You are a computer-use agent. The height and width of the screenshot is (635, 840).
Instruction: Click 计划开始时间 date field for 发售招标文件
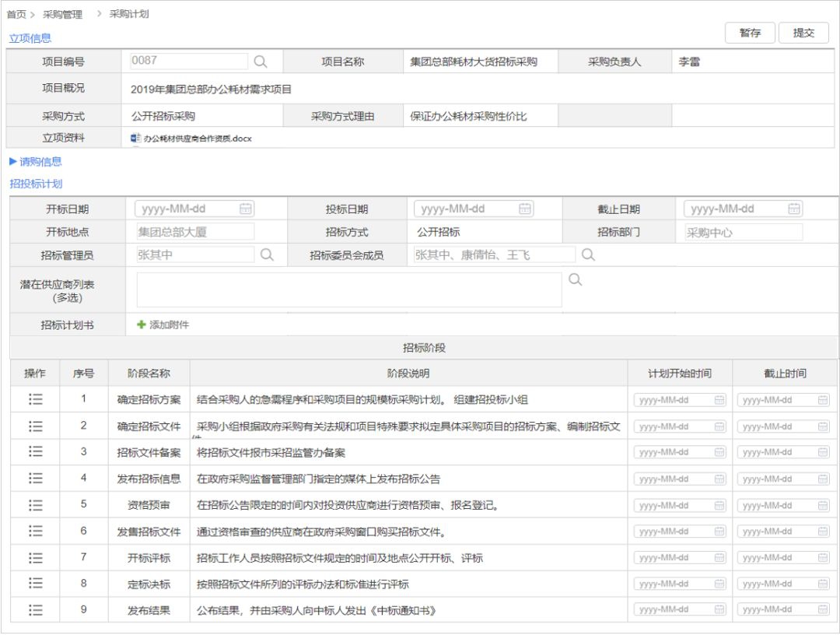pyautogui.click(x=680, y=532)
